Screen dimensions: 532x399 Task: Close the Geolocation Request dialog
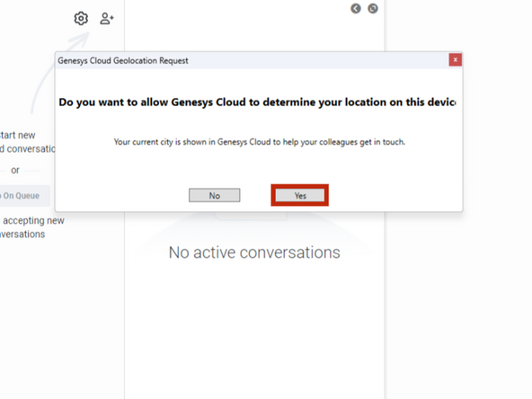click(x=456, y=60)
